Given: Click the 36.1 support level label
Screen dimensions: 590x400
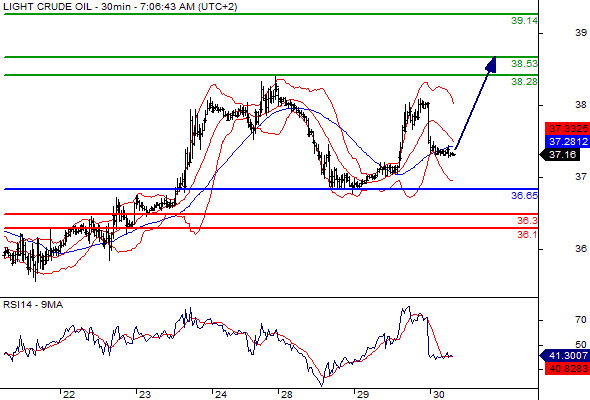Looking at the screenshot, I should click(527, 235).
